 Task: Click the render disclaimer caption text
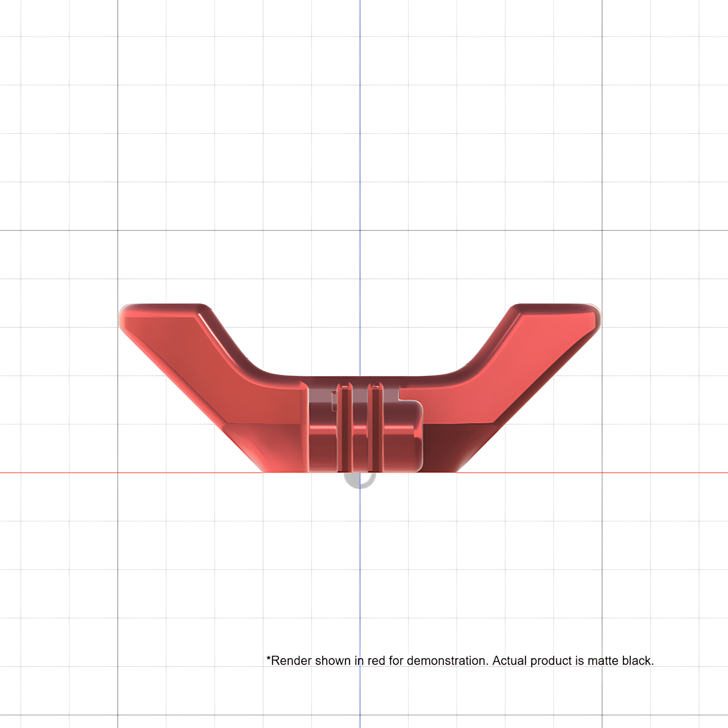(x=460, y=661)
